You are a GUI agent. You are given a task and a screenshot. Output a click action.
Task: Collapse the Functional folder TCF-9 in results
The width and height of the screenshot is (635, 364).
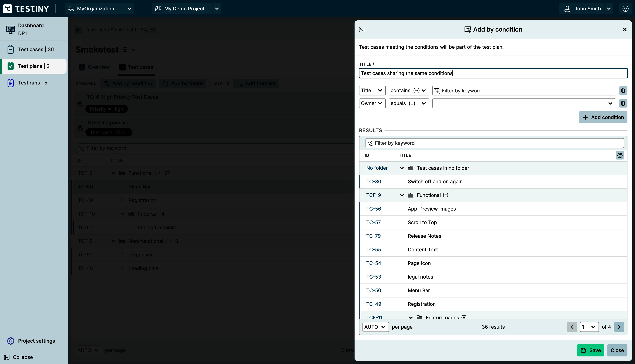tap(401, 195)
